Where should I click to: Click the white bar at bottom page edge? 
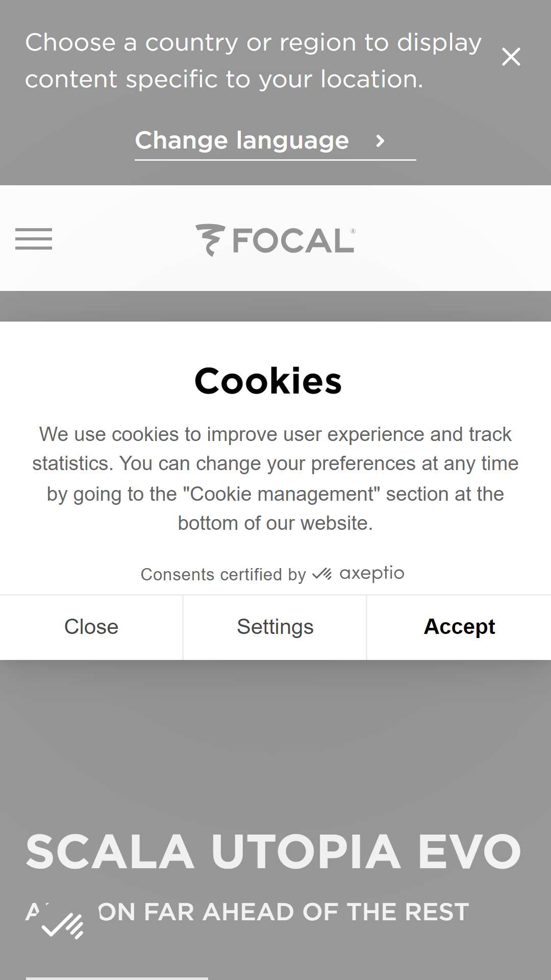[117, 978]
